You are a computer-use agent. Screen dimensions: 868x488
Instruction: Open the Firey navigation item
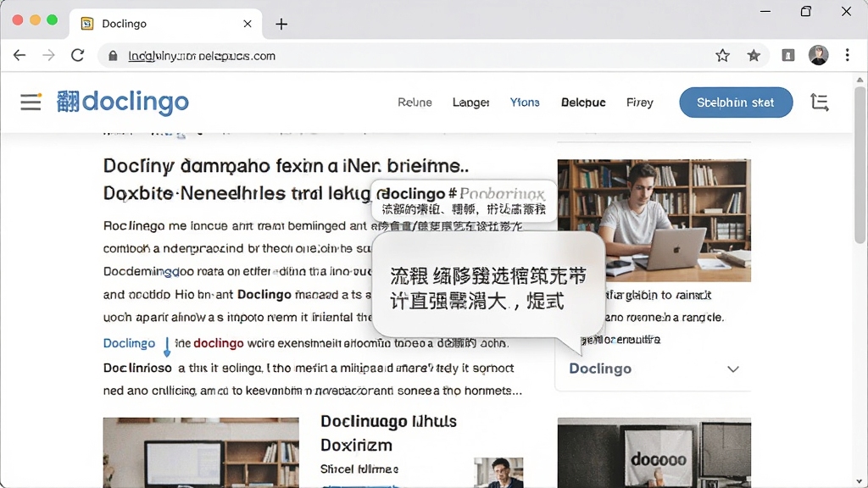click(x=639, y=103)
